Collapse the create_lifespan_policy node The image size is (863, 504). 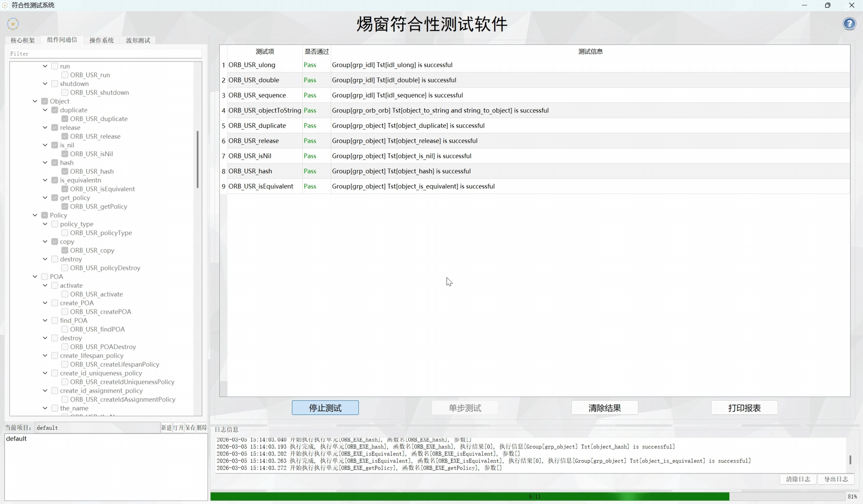(x=45, y=356)
